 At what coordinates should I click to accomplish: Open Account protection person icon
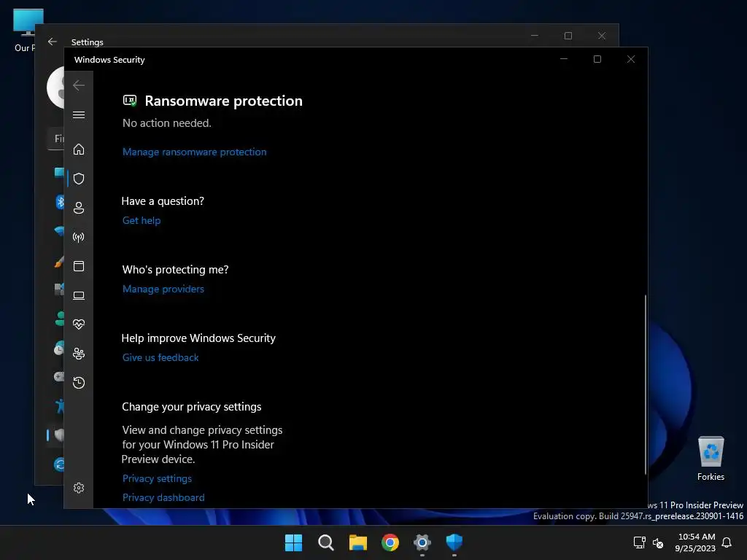pos(79,208)
